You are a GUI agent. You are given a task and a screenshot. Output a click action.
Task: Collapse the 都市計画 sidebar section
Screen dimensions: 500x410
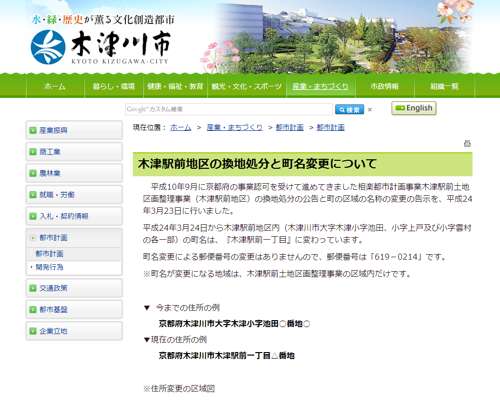coord(74,238)
